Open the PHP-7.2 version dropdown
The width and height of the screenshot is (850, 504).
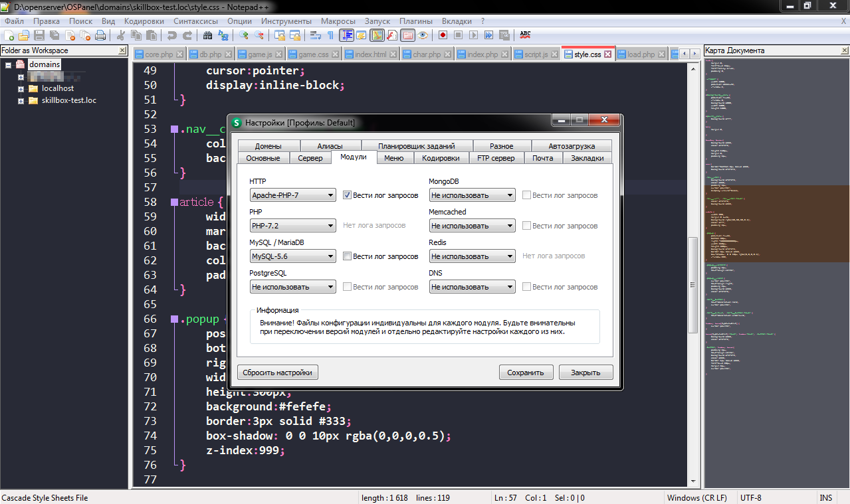(x=293, y=226)
